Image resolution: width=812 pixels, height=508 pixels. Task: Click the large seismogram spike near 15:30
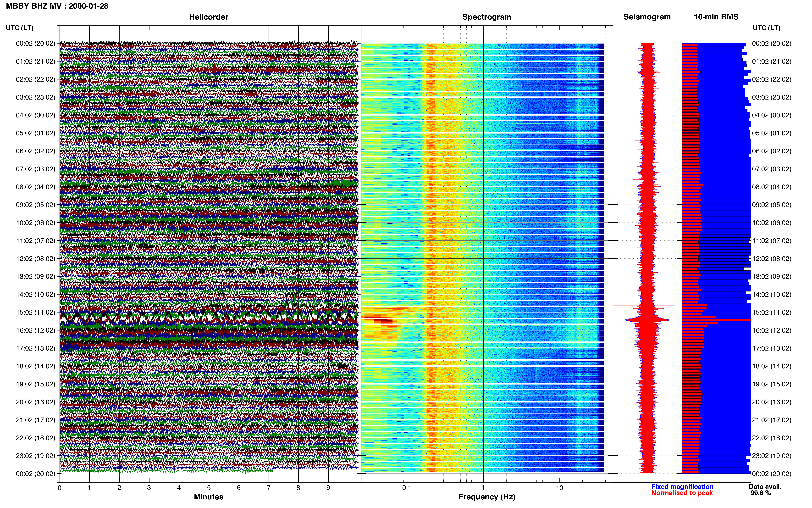(x=648, y=320)
